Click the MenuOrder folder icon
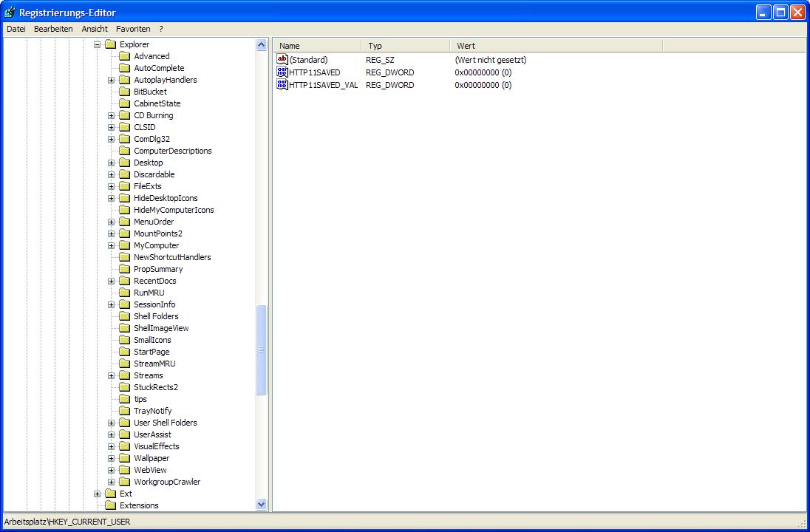This screenshot has height=532, width=810. (124, 222)
